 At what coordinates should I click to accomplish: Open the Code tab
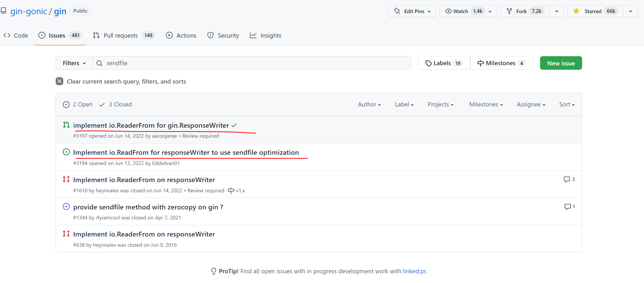(16, 35)
